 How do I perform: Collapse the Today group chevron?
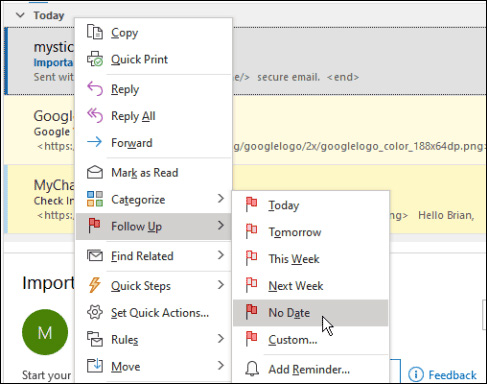pos(20,15)
